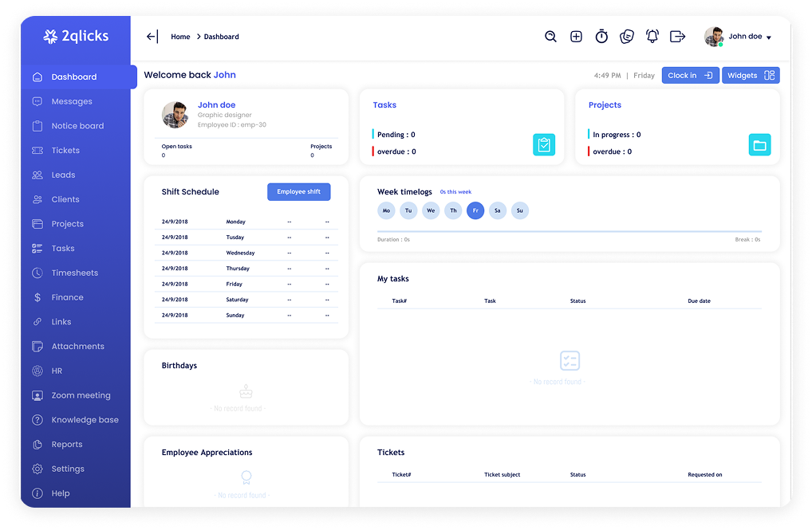Viewport: 812px width, 530px height.
Task: Click the Messages icon in the sidebar
Action: (37, 101)
